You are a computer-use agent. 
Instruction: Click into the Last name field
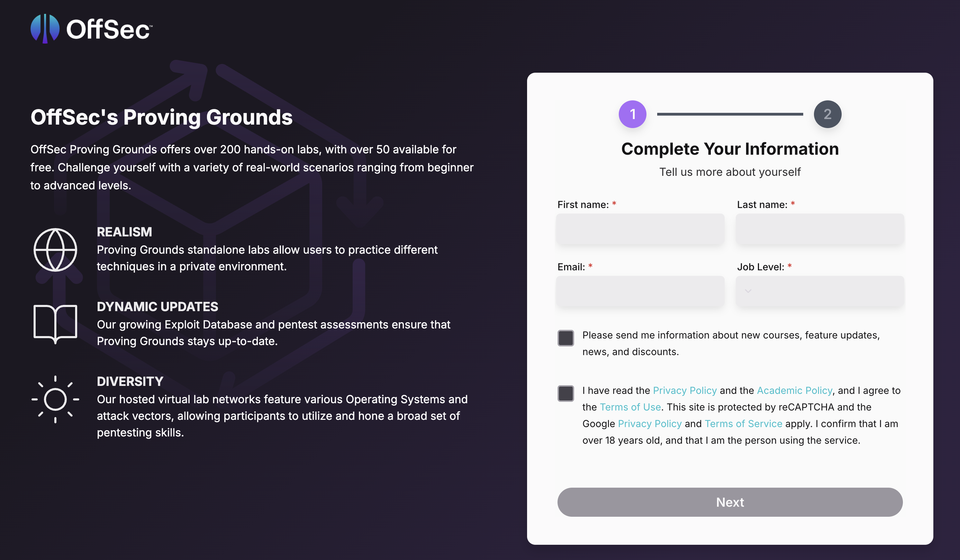820,229
